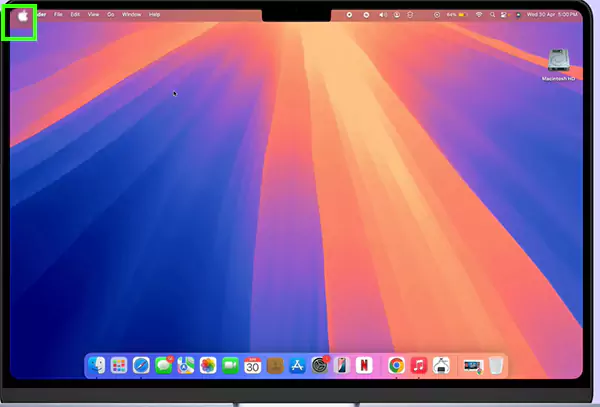Click the battery status showing 64%
Image resolution: width=600 pixels, height=407 pixels.
coord(458,15)
